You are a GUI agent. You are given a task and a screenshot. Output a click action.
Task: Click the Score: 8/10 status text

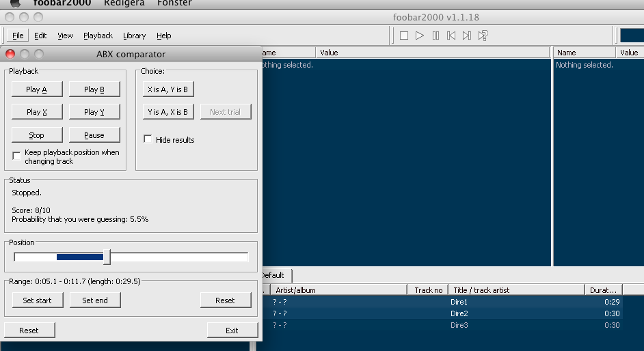[x=31, y=210]
